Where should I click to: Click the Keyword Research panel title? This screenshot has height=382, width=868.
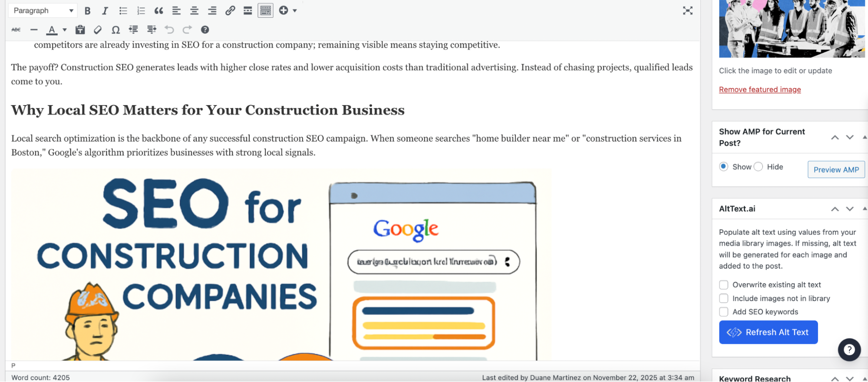755,379
